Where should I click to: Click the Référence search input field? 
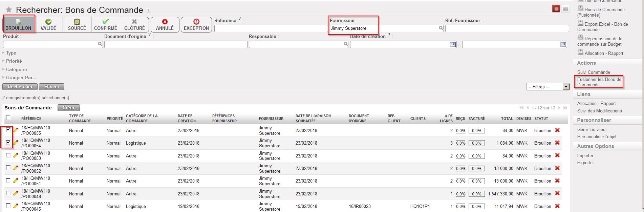(x=271, y=28)
